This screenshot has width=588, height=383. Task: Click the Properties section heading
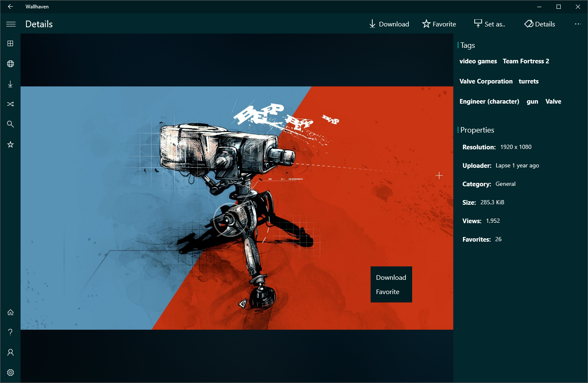tap(477, 130)
